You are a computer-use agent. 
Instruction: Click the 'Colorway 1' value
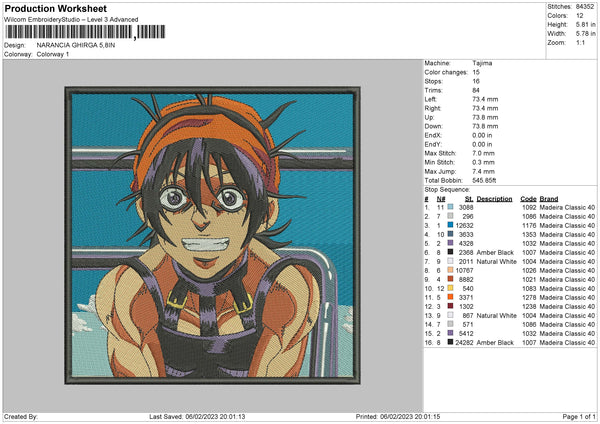pos(53,54)
